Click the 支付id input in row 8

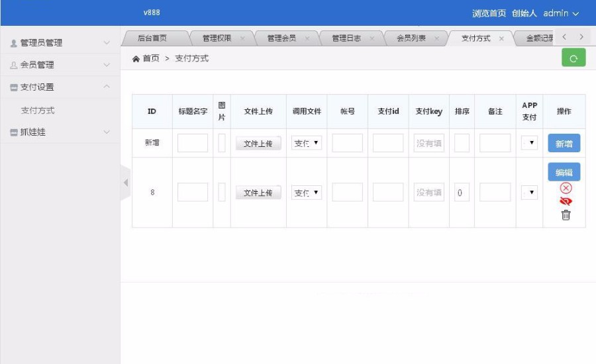[387, 193]
